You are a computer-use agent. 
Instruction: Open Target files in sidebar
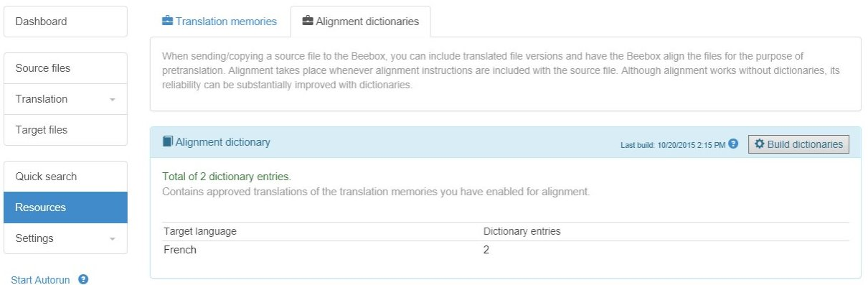[x=66, y=130]
